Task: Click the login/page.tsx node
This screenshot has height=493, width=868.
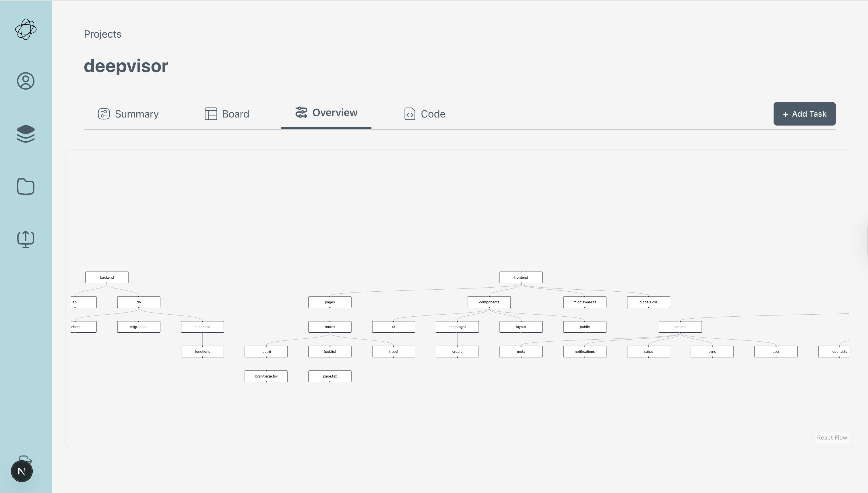Action: [x=266, y=376]
